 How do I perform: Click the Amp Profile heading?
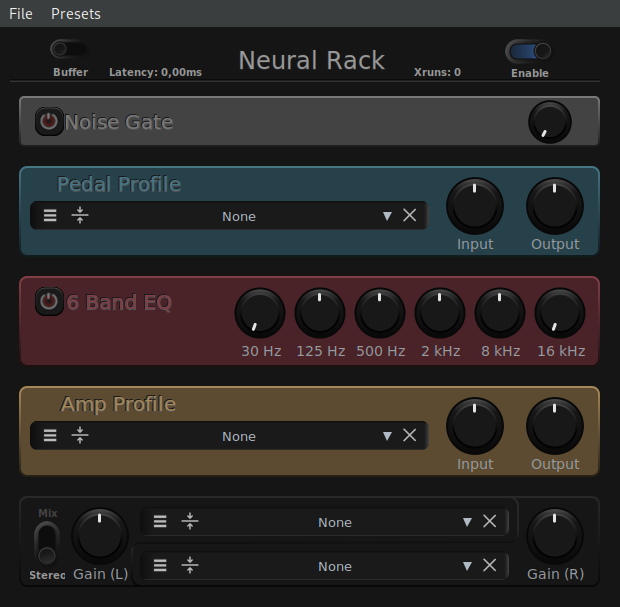pyautogui.click(x=118, y=404)
